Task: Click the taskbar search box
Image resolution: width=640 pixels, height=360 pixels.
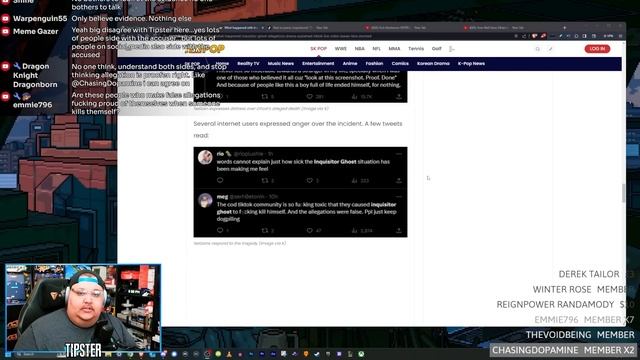Action: pos(39,354)
